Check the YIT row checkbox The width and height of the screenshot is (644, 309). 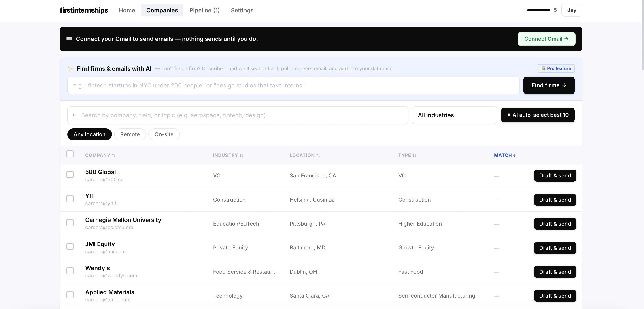pyautogui.click(x=70, y=199)
